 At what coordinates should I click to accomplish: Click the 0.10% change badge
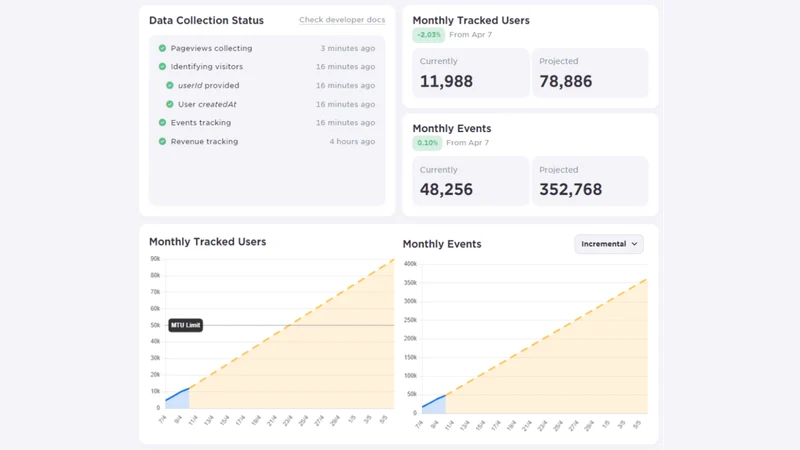coord(427,143)
